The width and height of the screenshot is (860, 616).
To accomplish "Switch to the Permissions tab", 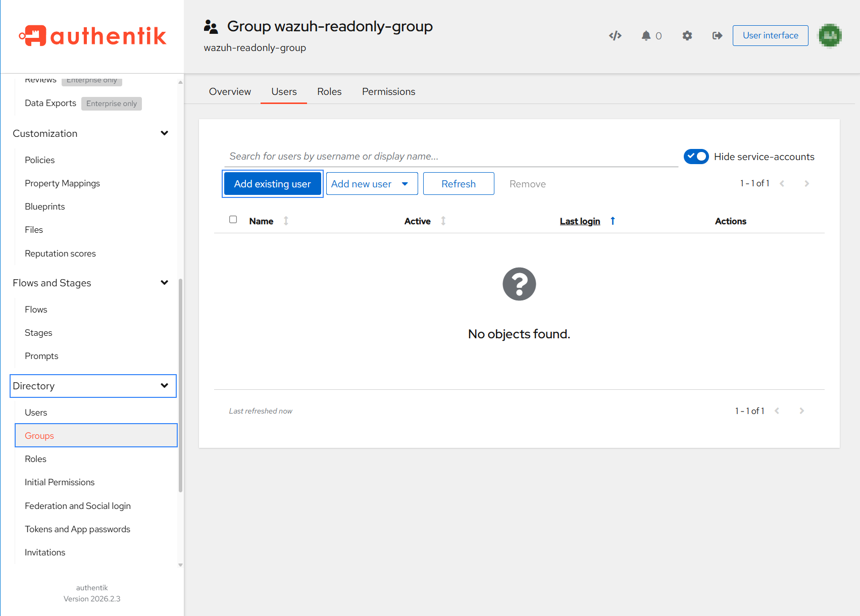I will (388, 91).
